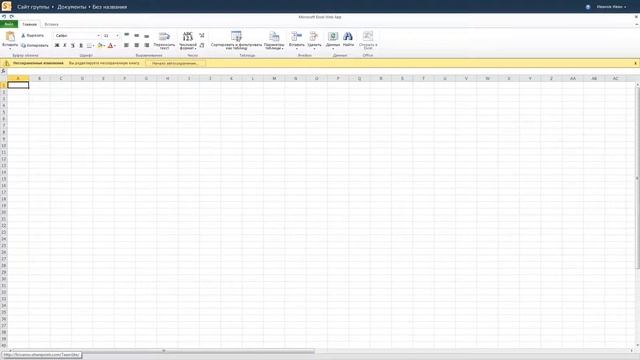Align cell text right
This screenshot has height=360, width=640.
coord(147,45)
